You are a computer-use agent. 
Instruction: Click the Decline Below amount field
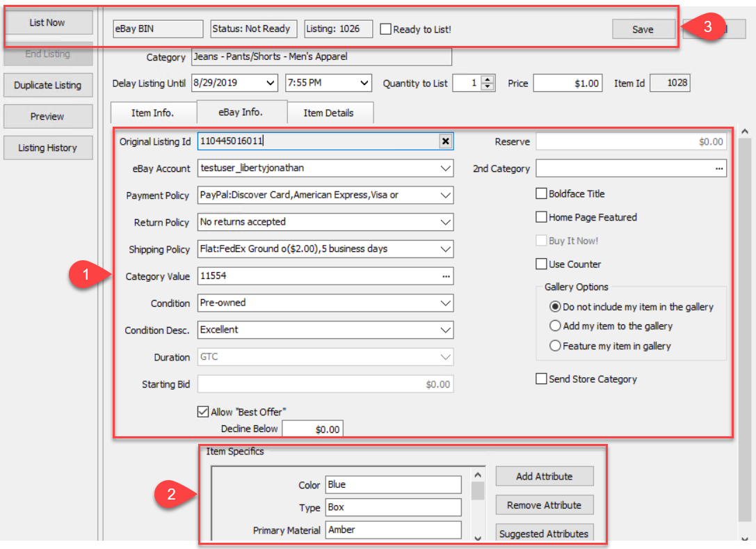312,429
